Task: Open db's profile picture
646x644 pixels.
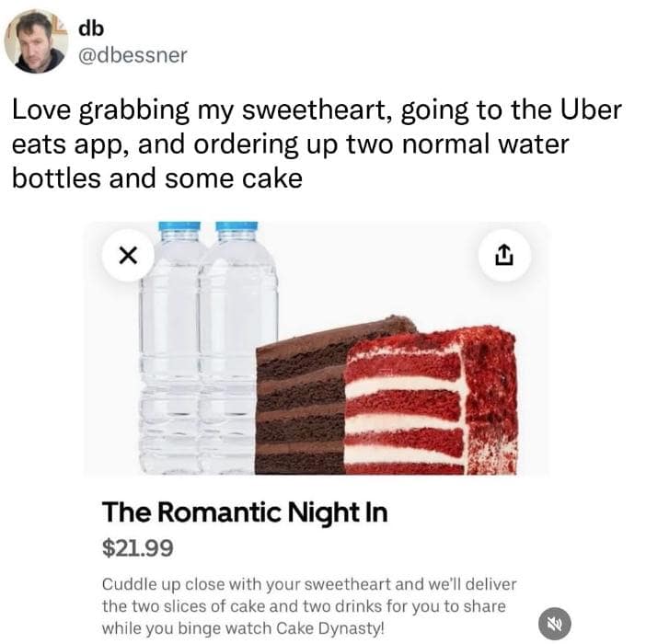Action: (36, 42)
